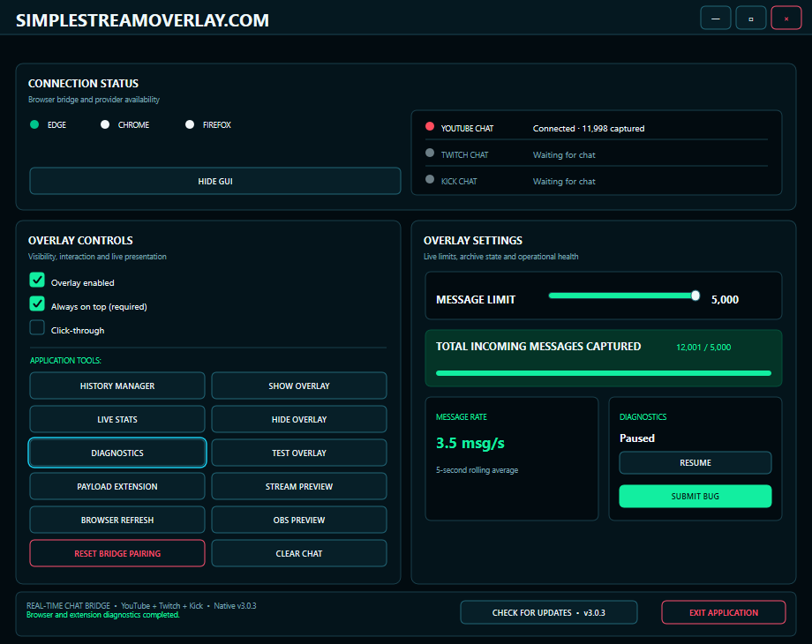Run Test Overlay
The width and height of the screenshot is (812, 644).
point(299,453)
